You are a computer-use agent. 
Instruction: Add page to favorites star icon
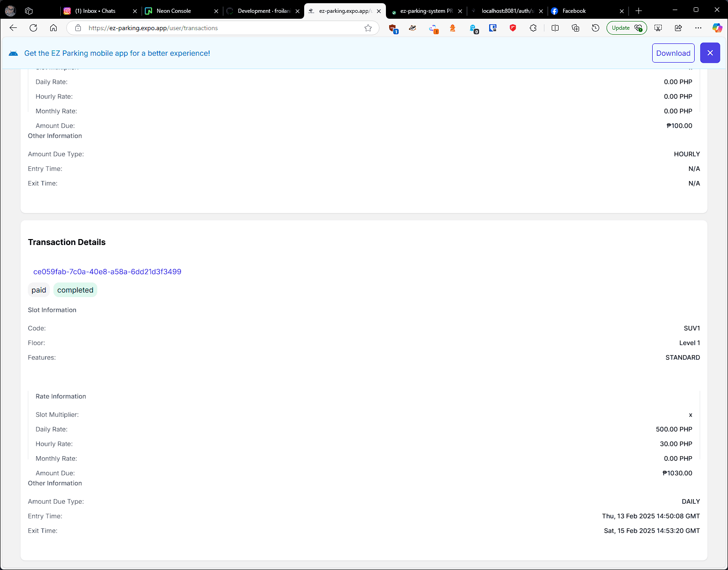(x=368, y=28)
